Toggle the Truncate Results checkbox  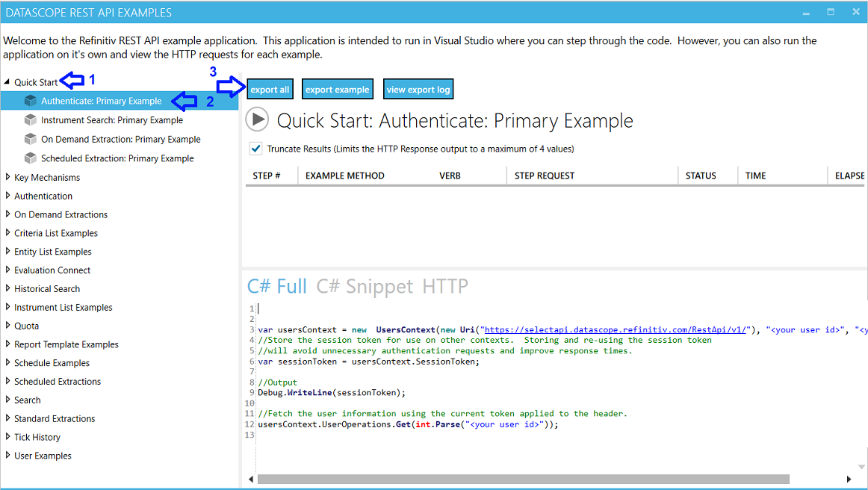(255, 149)
